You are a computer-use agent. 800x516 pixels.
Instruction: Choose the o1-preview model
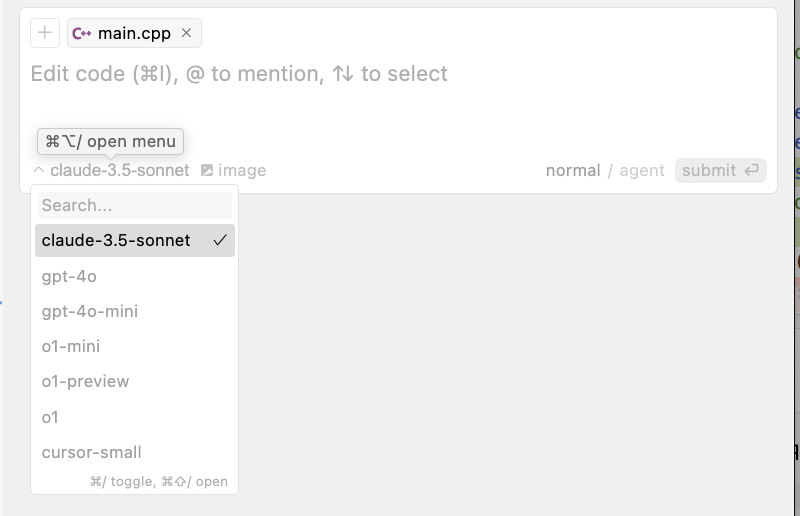(x=86, y=381)
